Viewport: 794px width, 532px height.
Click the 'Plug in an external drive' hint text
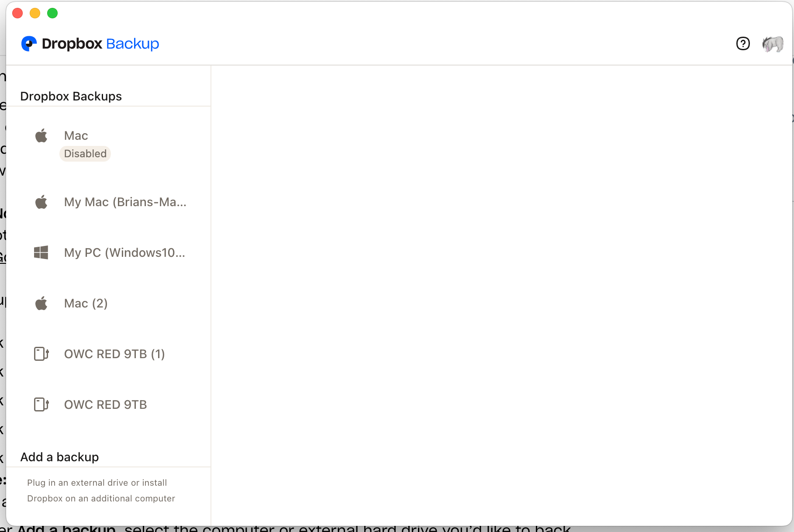click(101, 491)
